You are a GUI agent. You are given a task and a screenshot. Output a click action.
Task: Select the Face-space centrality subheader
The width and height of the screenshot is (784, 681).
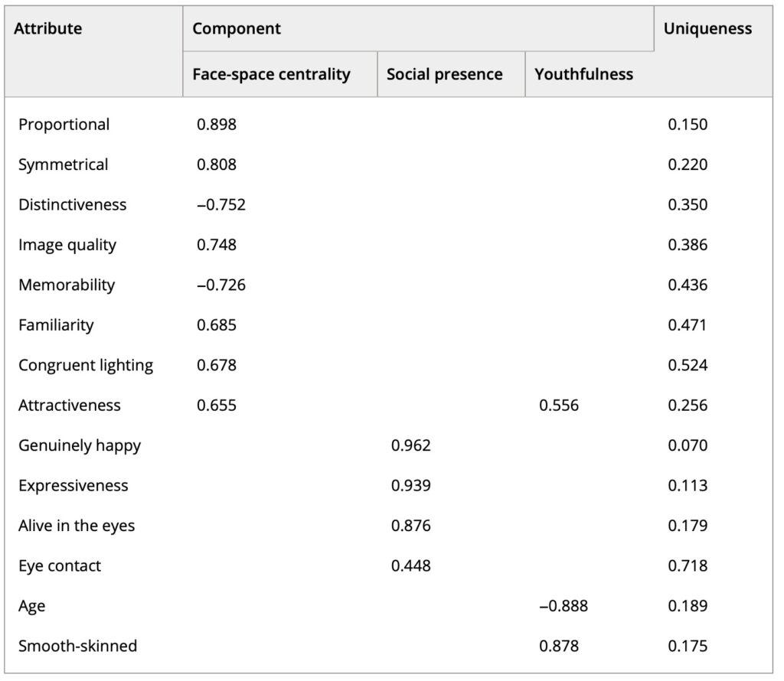click(x=271, y=74)
